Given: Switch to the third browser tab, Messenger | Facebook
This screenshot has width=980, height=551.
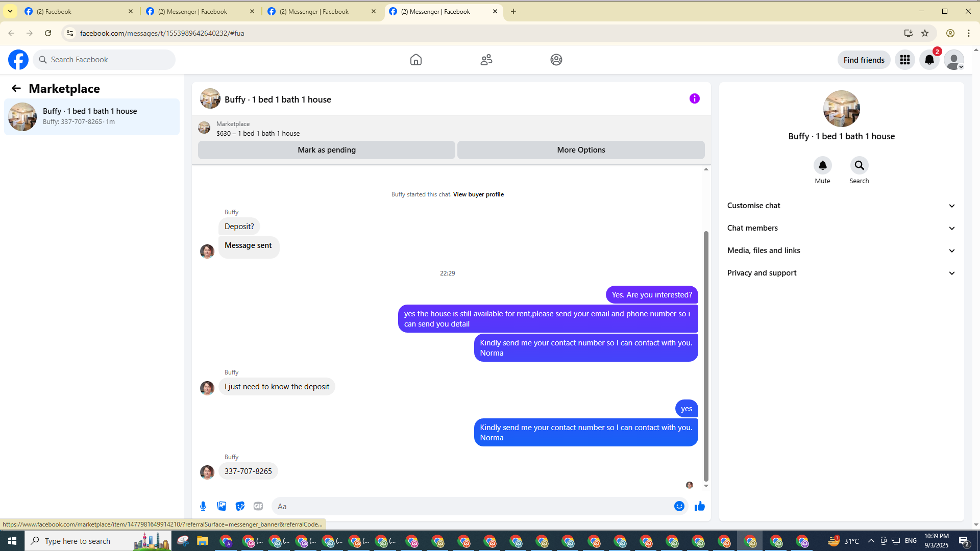Looking at the screenshot, I should 322,11.
